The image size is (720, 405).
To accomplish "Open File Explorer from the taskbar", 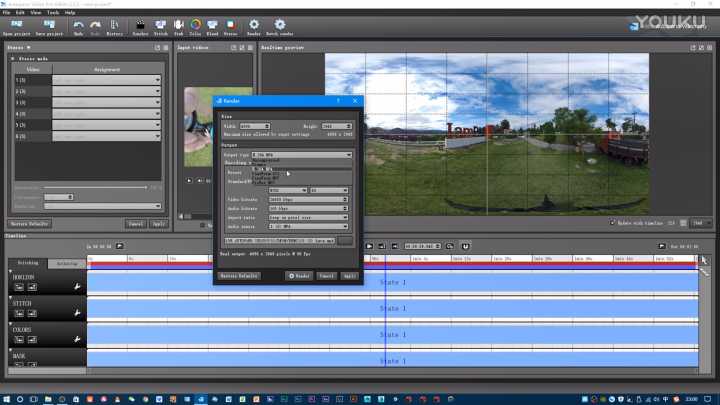I will pyautogui.click(x=48, y=399).
